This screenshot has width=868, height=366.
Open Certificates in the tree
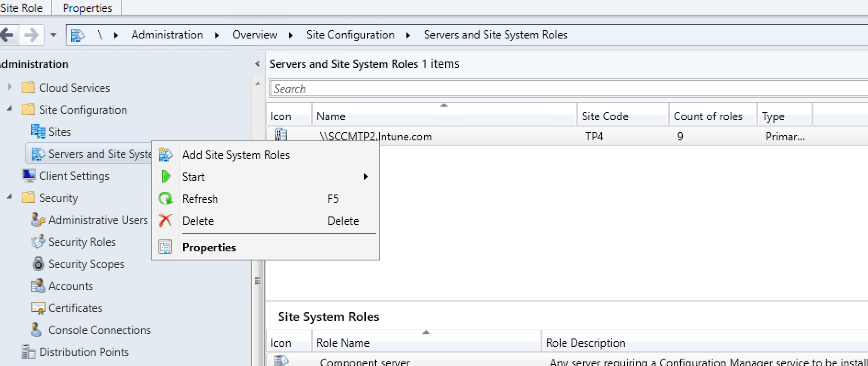[x=75, y=308]
